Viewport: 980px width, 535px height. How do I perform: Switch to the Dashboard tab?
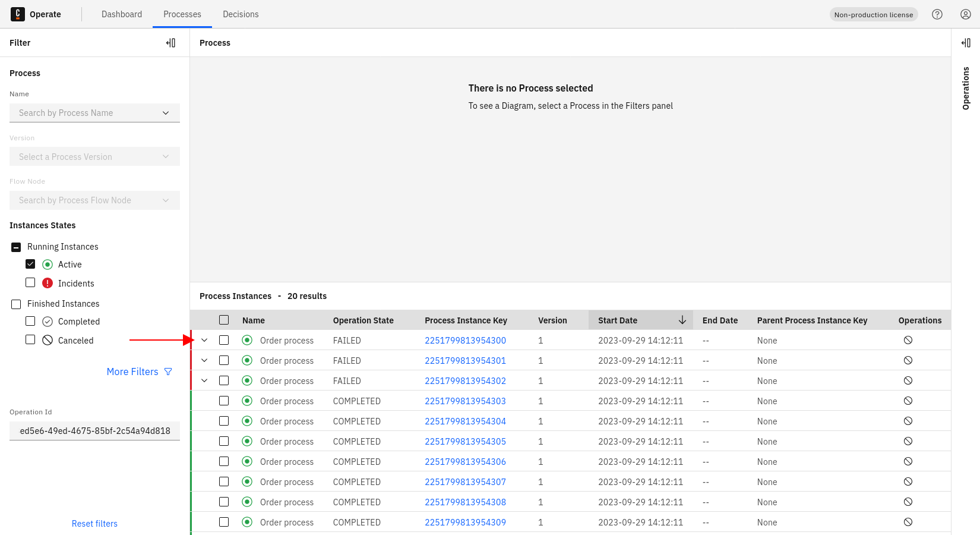[122, 14]
